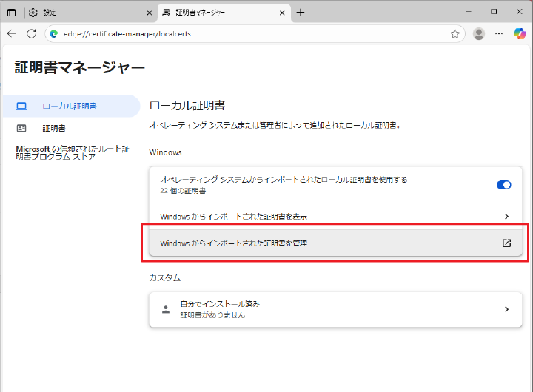This screenshot has height=392, width=533.
Task: Open a new tab with plus button
Action: [300, 13]
